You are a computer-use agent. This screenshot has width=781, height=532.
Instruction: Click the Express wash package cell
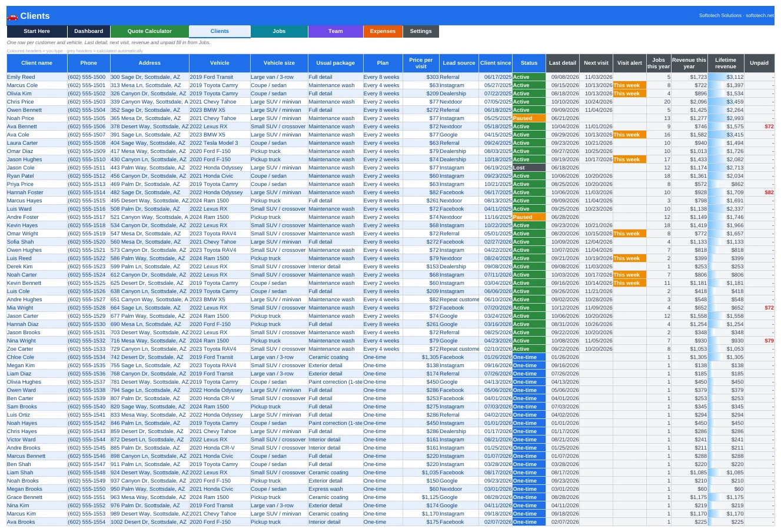click(335, 489)
